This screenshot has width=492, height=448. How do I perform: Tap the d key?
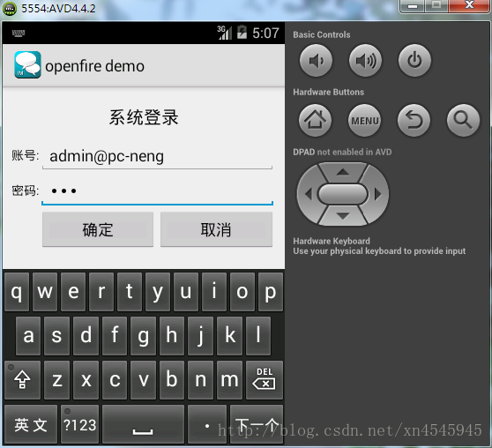click(86, 336)
